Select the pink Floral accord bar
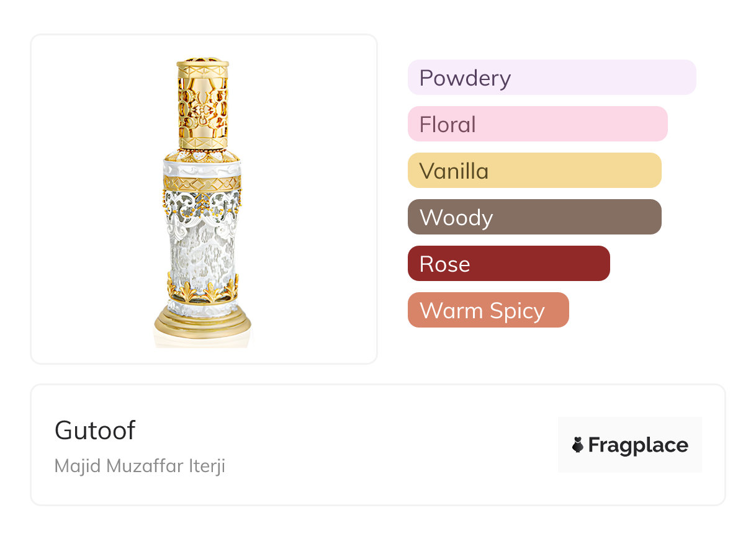Screen dimensions: 756x536 (x=537, y=124)
